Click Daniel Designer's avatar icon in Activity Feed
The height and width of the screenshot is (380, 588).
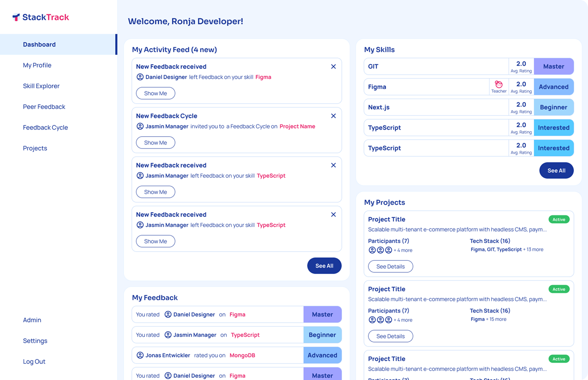[x=140, y=77]
